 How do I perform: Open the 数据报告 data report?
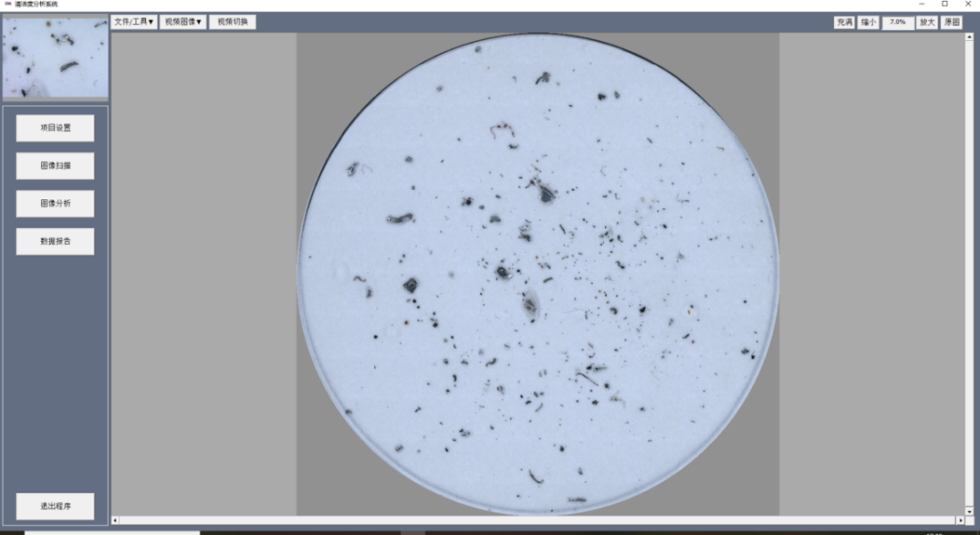[x=55, y=241]
